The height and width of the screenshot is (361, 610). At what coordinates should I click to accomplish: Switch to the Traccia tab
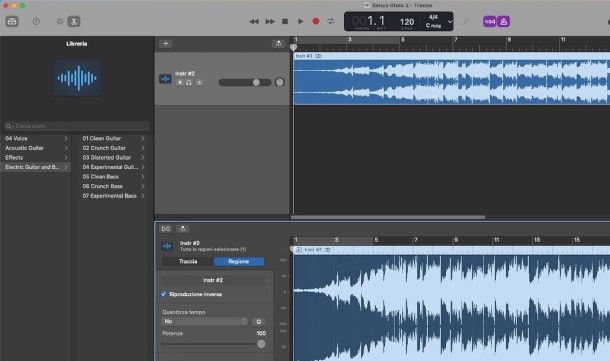pyautogui.click(x=188, y=261)
